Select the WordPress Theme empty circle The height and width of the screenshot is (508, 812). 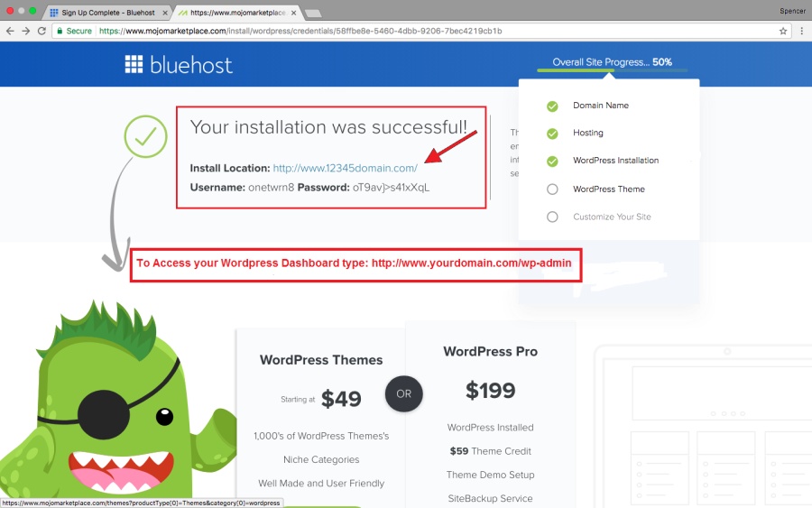coord(552,189)
